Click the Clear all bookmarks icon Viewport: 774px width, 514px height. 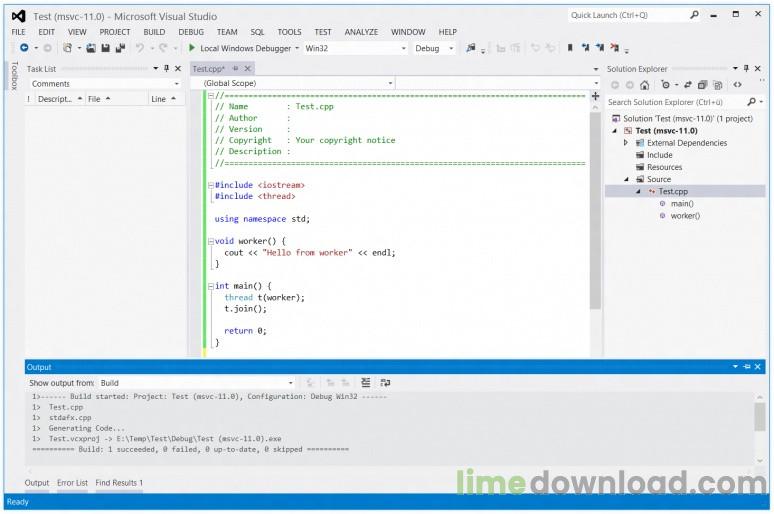tap(614, 48)
